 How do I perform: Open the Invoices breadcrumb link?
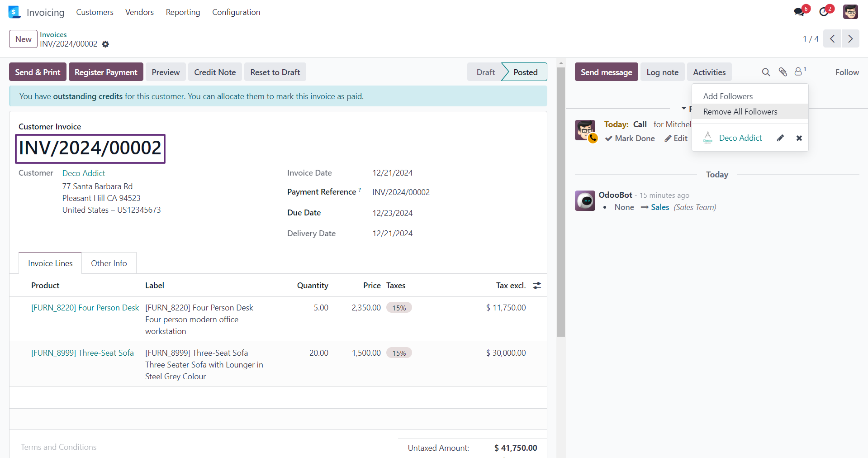pyautogui.click(x=53, y=34)
